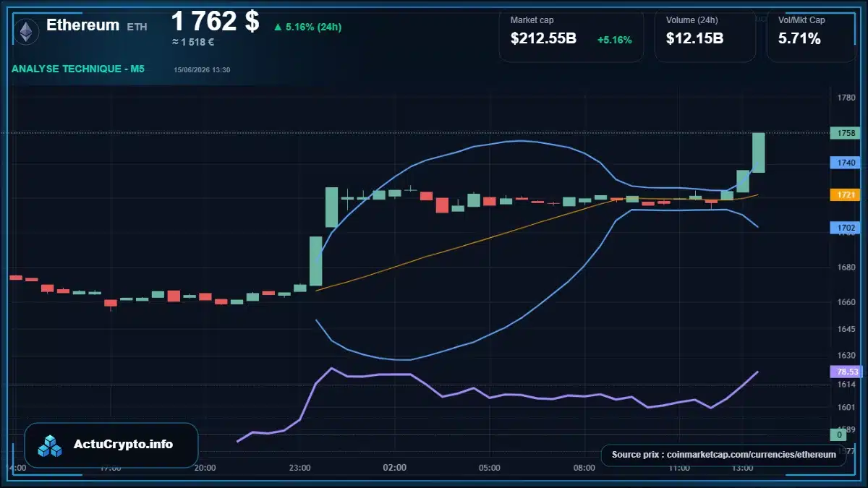Click the 1680 price axis label
This screenshot has width=868, height=488.
click(x=846, y=267)
